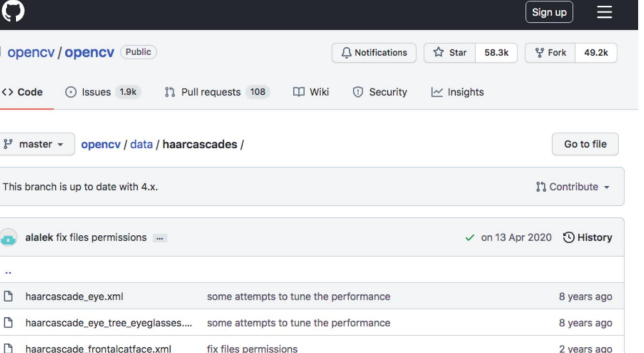Image resolution: width=644 pixels, height=353 pixels.
Task: Click the Notifications button
Action: pos(374,53)
